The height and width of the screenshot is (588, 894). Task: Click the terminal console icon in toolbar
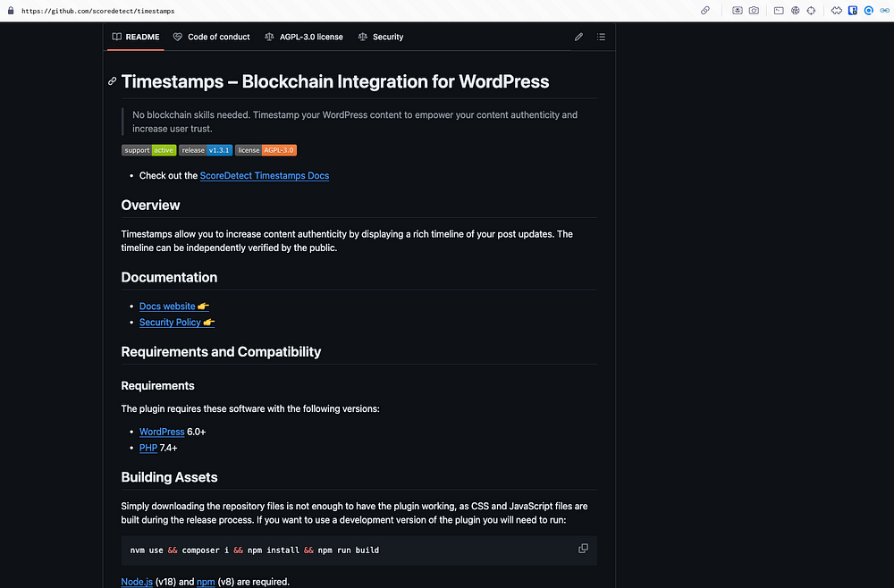tap(779, 11)
